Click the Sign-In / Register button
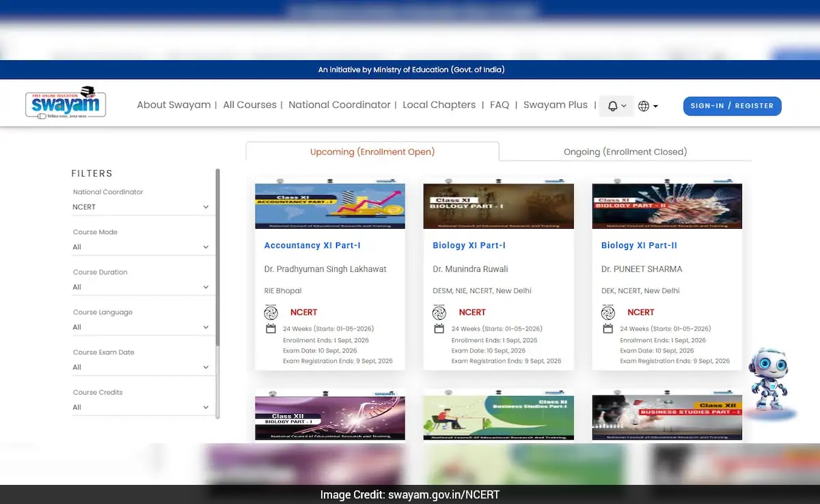The image size is (820, 504). click(732, 106)
